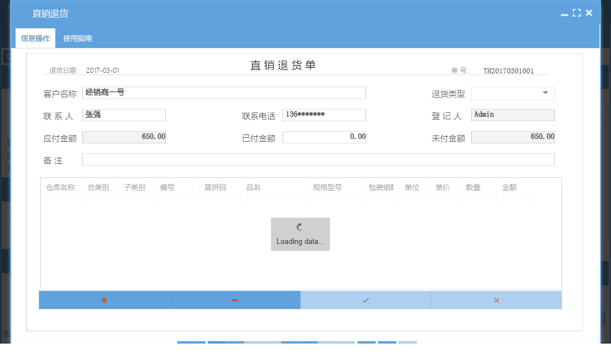Select the 信息操作 tab

(x=35, y=38)
